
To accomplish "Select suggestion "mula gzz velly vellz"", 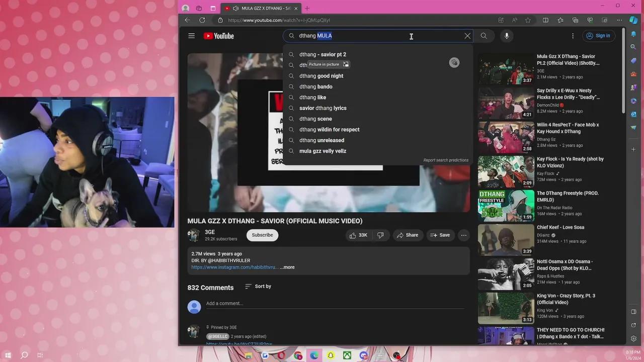I will 377,151.
